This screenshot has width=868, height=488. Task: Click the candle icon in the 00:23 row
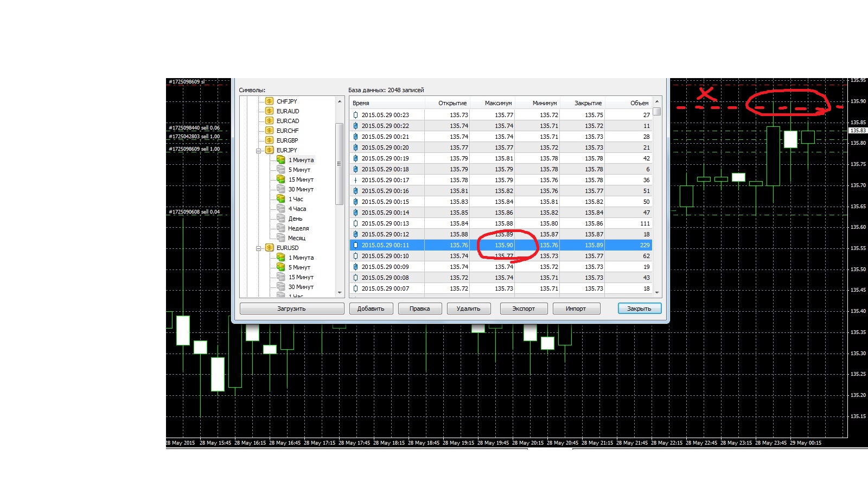coord(355,115)
